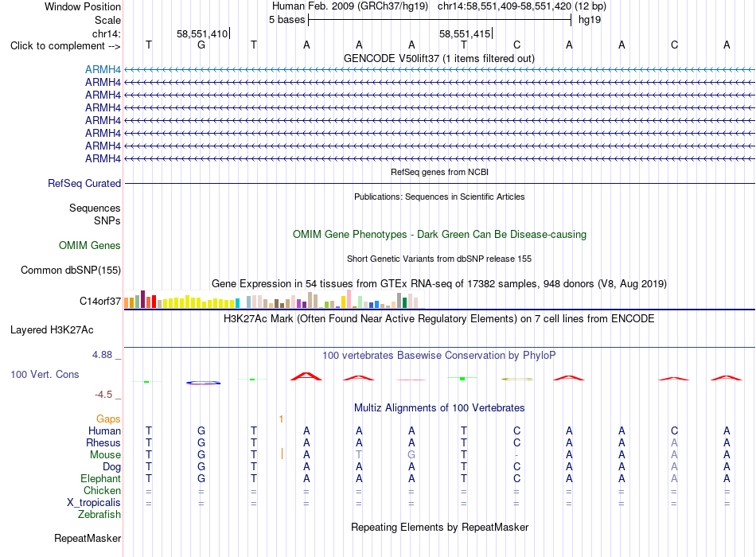
Task: Click the RefSeq Curated gene intron line
Action: (440, 183)
